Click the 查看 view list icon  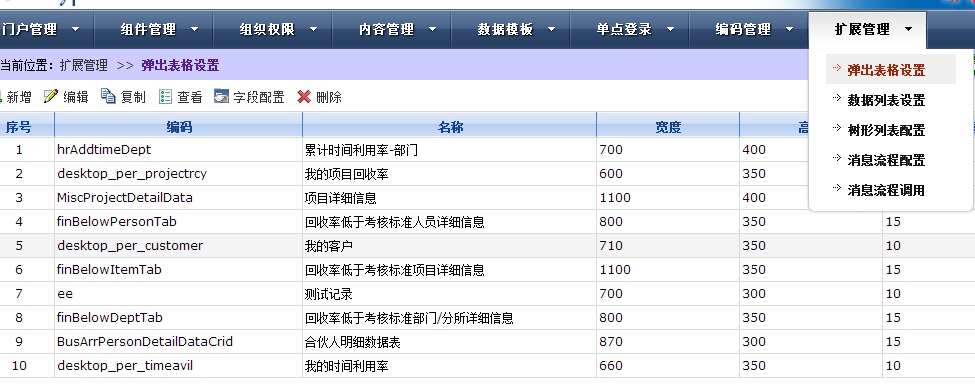165,96
